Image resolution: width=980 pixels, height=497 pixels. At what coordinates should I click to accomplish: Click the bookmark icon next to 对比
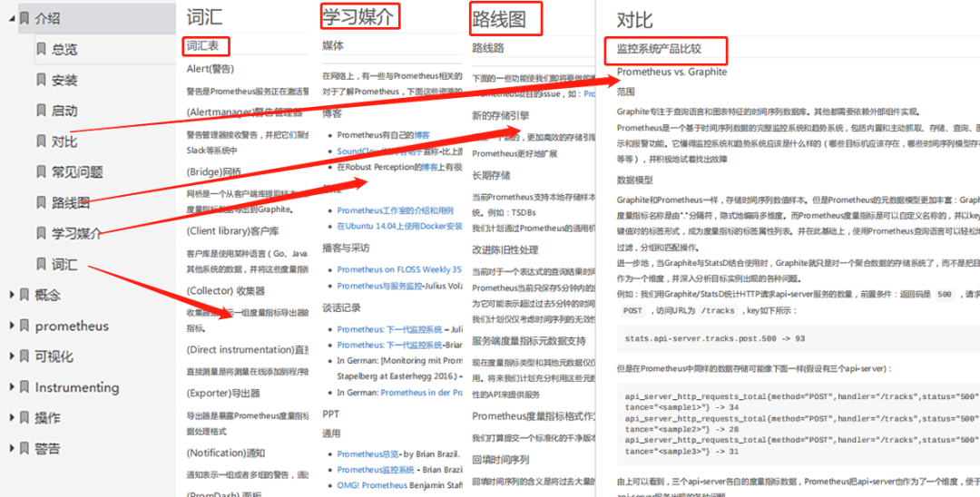tap(41, 141)
